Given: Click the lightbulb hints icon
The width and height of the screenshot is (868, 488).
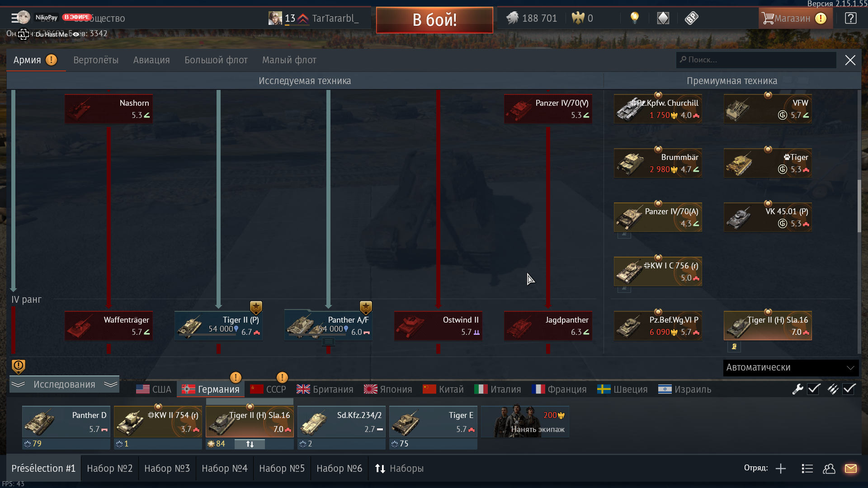Looking at the screenshot, I should [x=635, y=18].
